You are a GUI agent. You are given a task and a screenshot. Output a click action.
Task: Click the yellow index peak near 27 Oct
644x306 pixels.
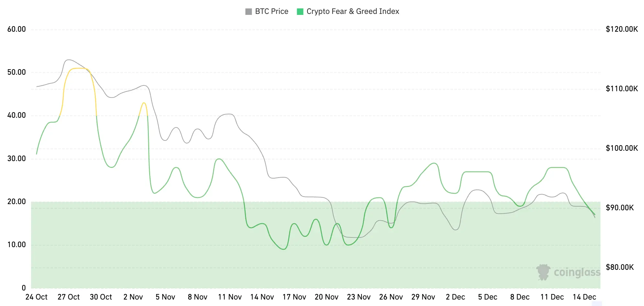point(78,68)
